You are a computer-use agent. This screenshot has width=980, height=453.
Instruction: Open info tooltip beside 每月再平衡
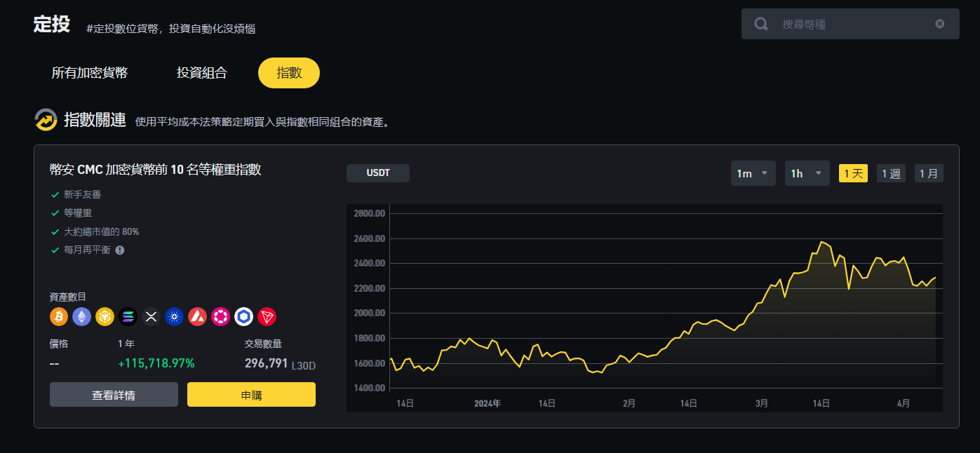(120, 250)
